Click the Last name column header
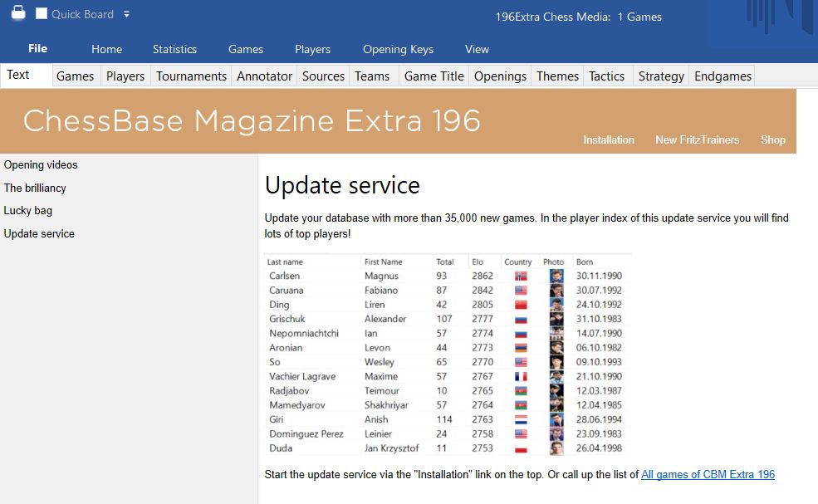 [x=285, y=262]
